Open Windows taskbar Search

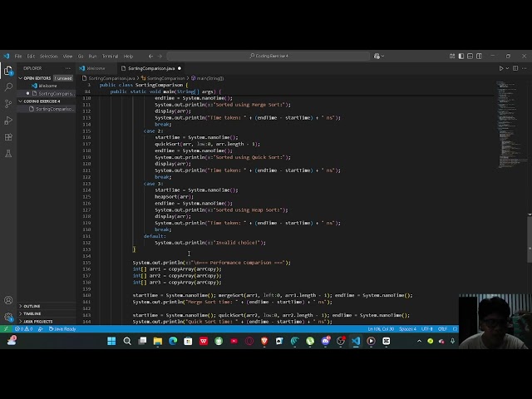127,341
